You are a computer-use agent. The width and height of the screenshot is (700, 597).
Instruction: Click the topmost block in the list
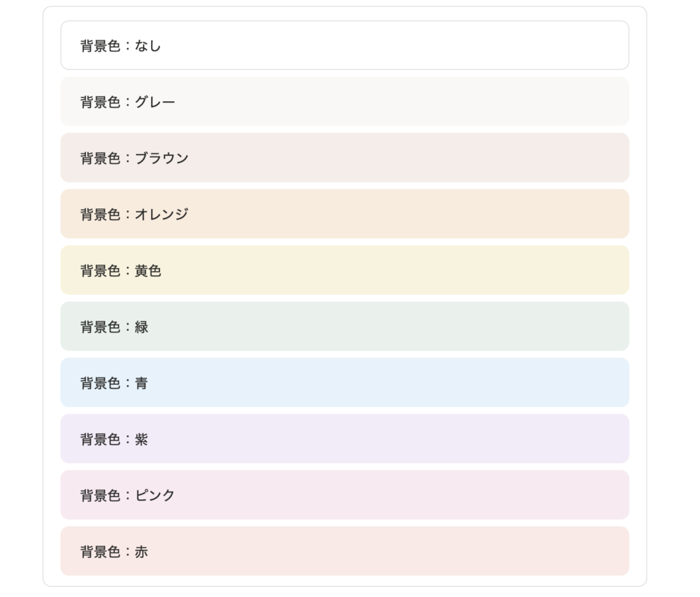point(345,45)
